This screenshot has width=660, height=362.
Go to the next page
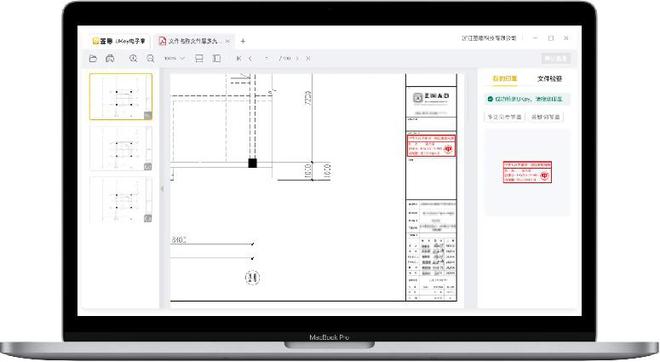tap(297, 59)
